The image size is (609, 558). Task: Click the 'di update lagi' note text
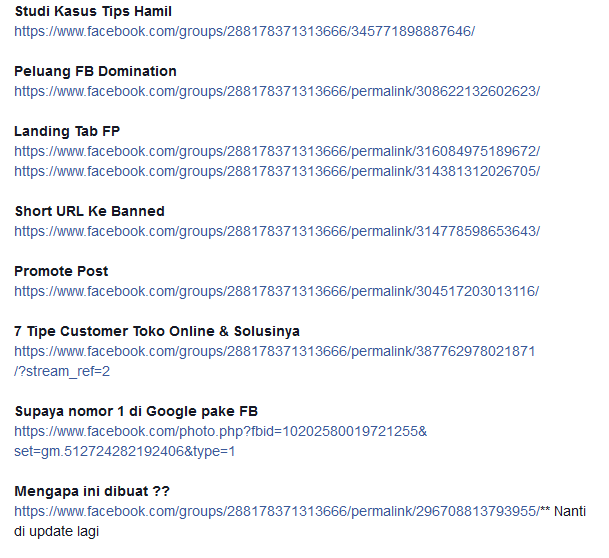pos(56,531)
